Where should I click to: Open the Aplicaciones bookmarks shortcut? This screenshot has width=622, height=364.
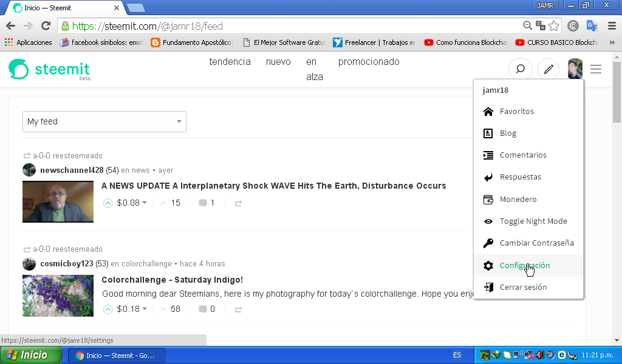28,42
